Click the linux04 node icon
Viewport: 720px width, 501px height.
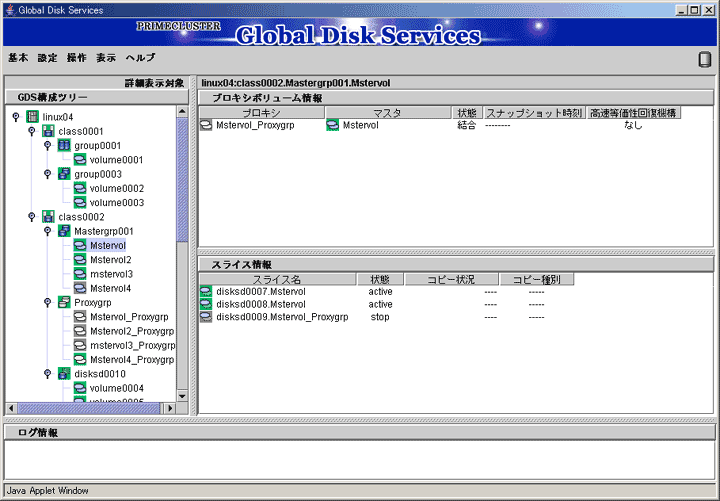pos(32,117)
